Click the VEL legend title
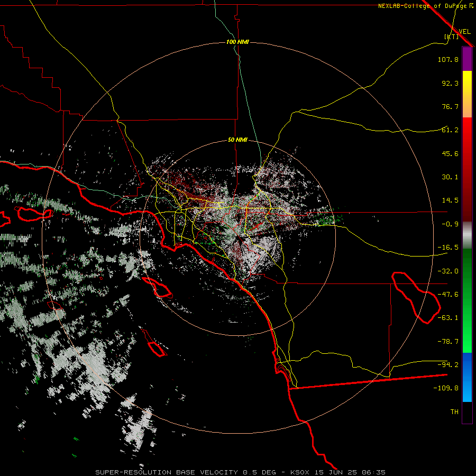This screenshot has height=476, width=476. pyautogui.click(x=464, y=32)
